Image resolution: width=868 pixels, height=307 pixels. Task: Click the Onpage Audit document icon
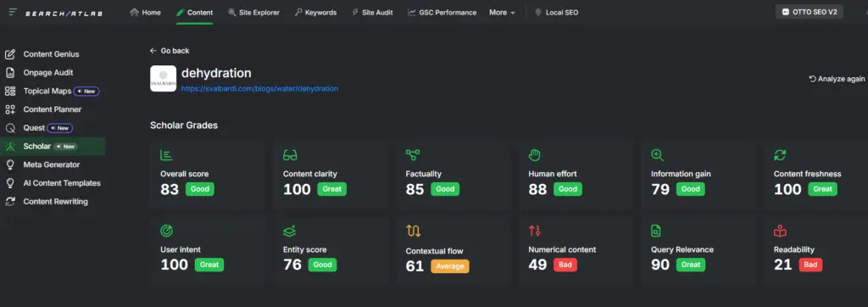(x=10, y=73)
